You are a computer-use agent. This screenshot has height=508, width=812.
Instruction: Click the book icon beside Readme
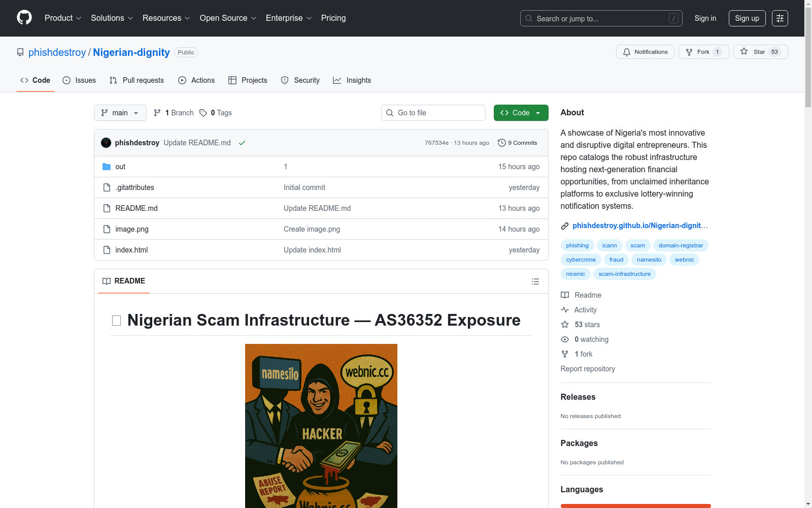pyautogui.click(x=565, y=295)
